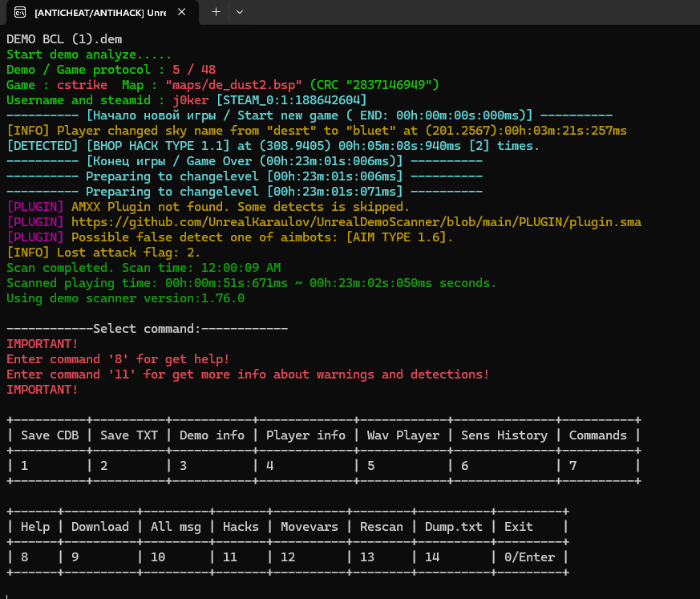Click the 'All msg' table cell
The image size is (700, 599).
click(176, 527)
